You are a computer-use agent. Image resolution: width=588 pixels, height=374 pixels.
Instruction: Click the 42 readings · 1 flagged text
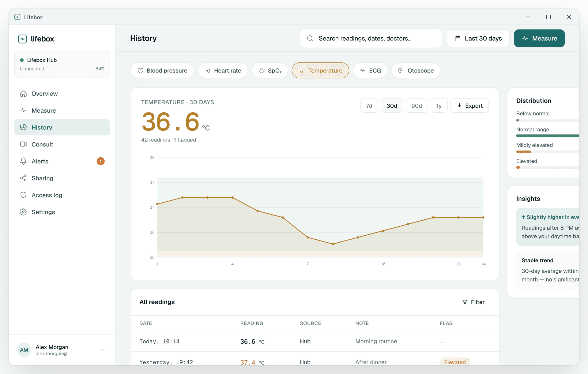[168, 140]
